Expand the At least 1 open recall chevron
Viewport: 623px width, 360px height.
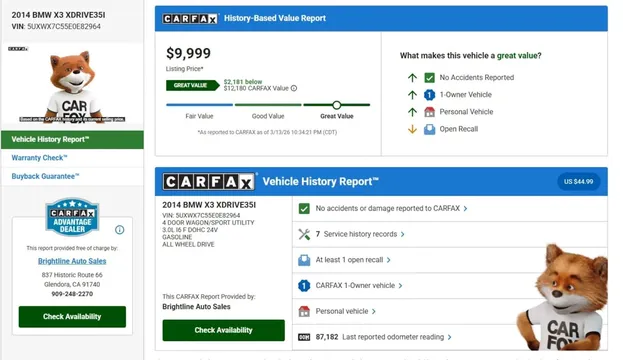(x=389, y=260)
